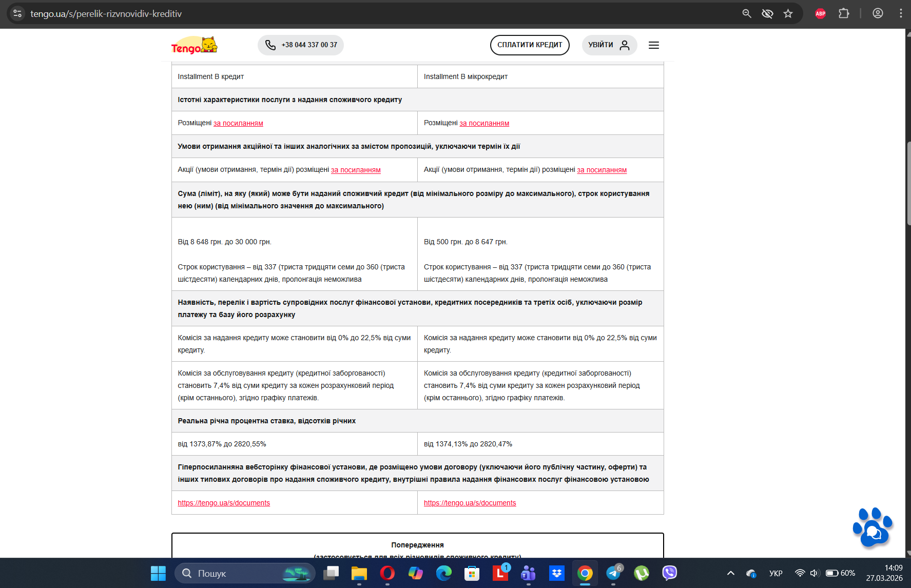The height and width of the screenshot is (588, 911).
Task: Open the hamburger menu on Tengo site
Action: coord(653,45)
